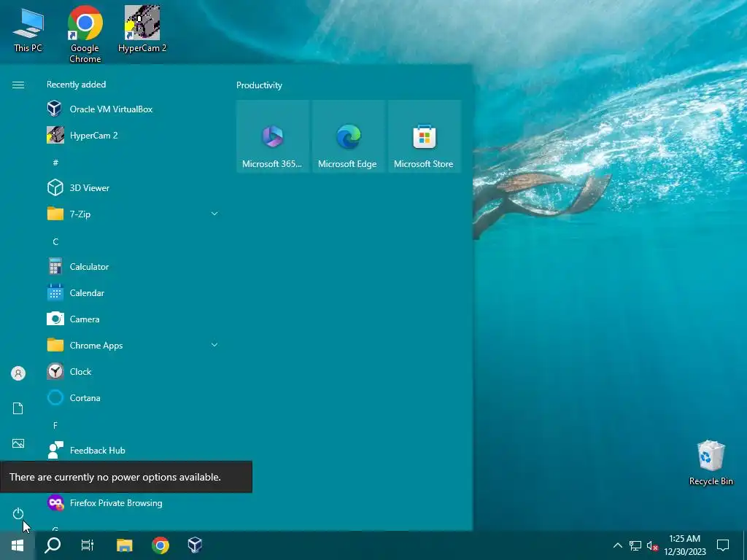Image resolution: width=747 pixels, height=560 pixels.
Task: Click the muted volume tray icon
Action: [652, 545]
